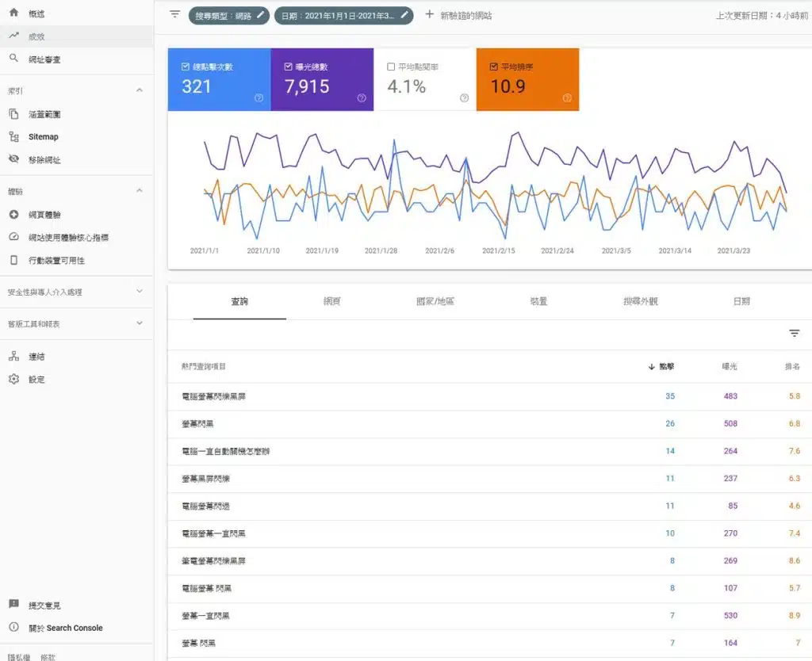Click the 移除網址 crossed-eye icon
The width and height of the screenshot is (812, 661).
click(13, 159)
